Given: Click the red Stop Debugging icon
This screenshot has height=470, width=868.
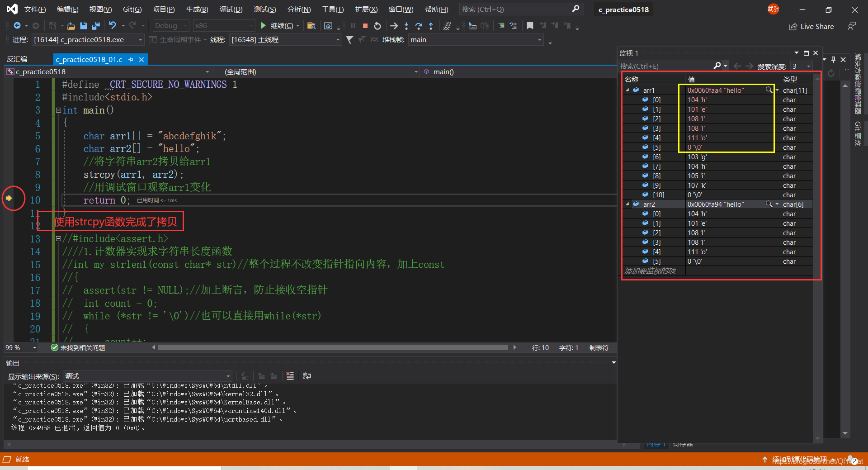Looking at the screenshot, I should [x=365, y=26].
